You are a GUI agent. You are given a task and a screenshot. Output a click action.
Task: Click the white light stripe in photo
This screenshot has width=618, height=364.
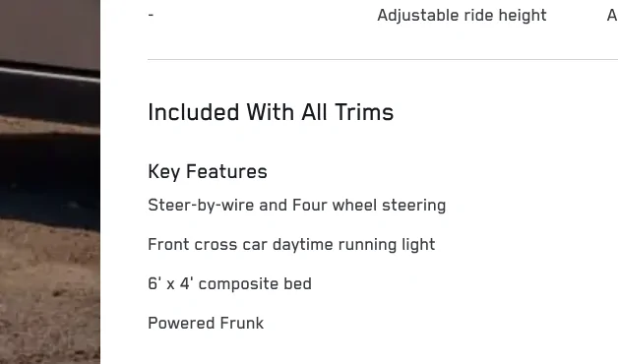pyautogui.click(x=50, y=75)
